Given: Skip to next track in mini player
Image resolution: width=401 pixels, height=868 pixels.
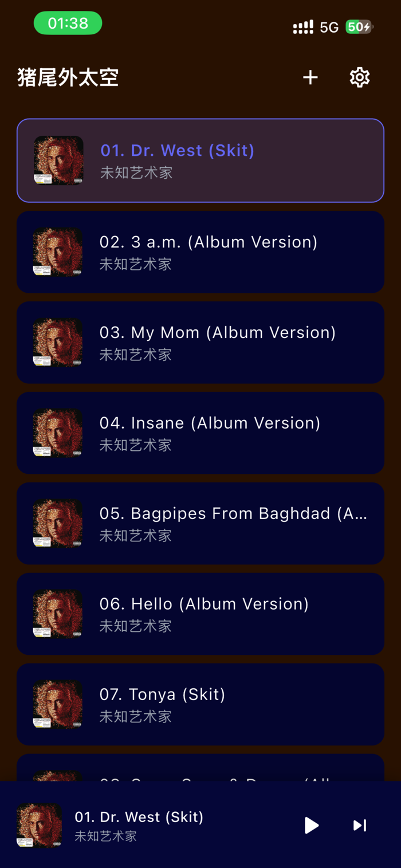Looking at the screenshot, I should 360,825.
